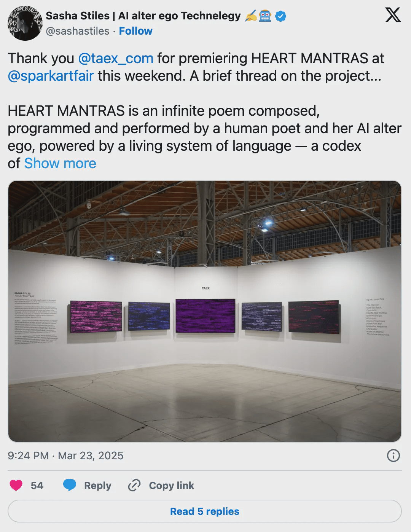Open the @taex_com mention
This screenshot has height=532, width=411.
point(116,58)
